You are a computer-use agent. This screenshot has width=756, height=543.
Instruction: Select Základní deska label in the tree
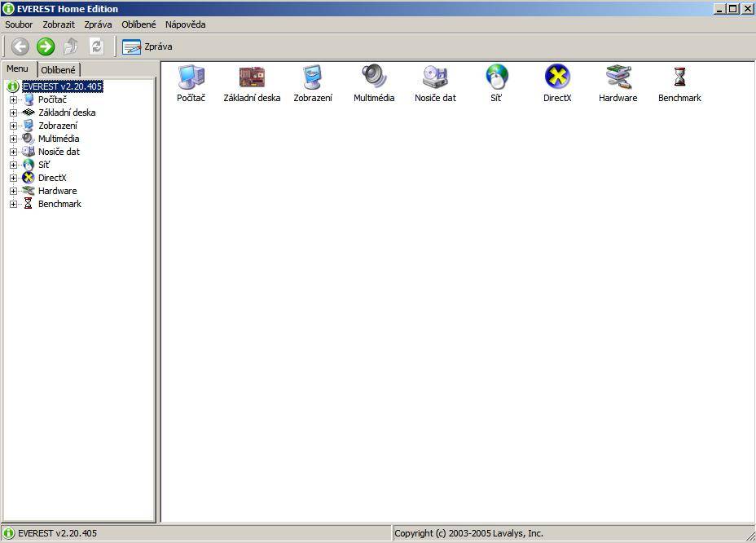point(67,113)
